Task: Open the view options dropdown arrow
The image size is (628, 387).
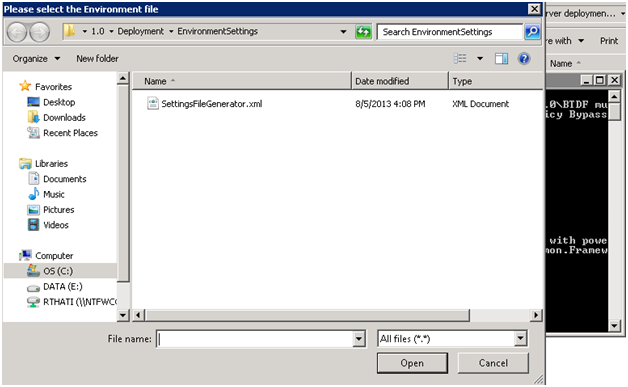Action: click(x=480, y=59)
